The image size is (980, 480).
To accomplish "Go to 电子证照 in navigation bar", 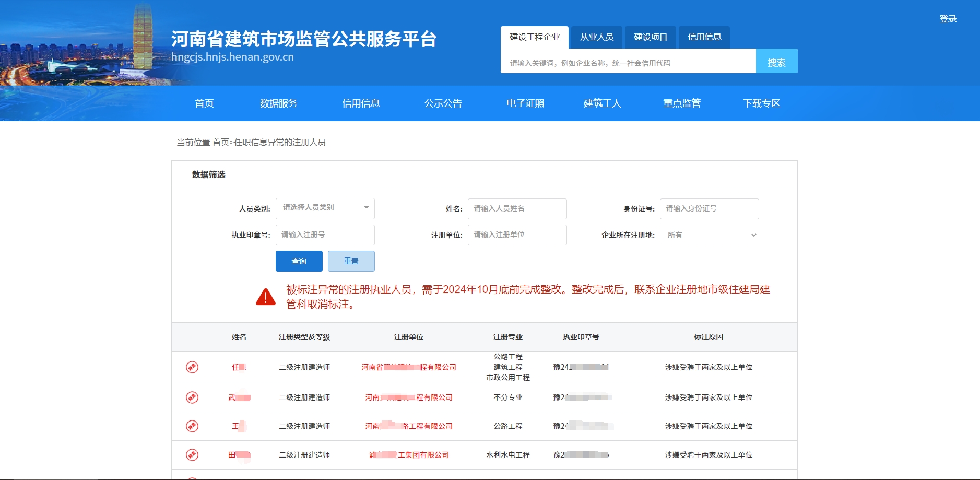I will (x=525, y=103).
